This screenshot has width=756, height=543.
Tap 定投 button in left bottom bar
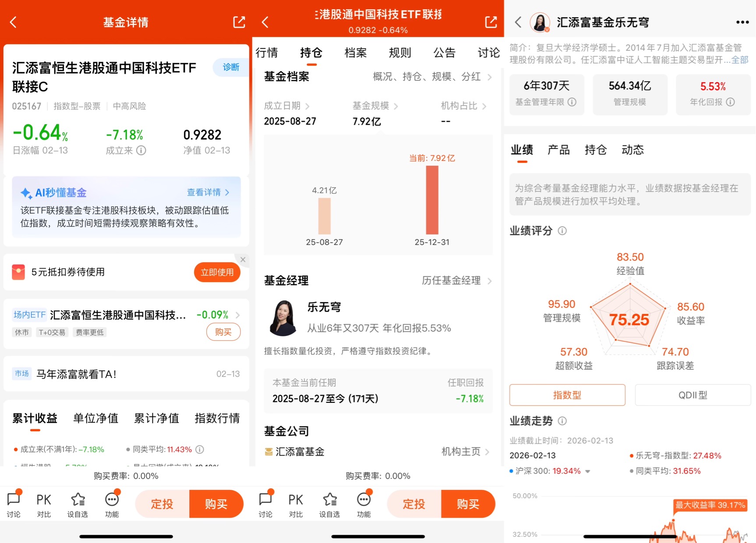pyautogui.click(x=162, y=504)
